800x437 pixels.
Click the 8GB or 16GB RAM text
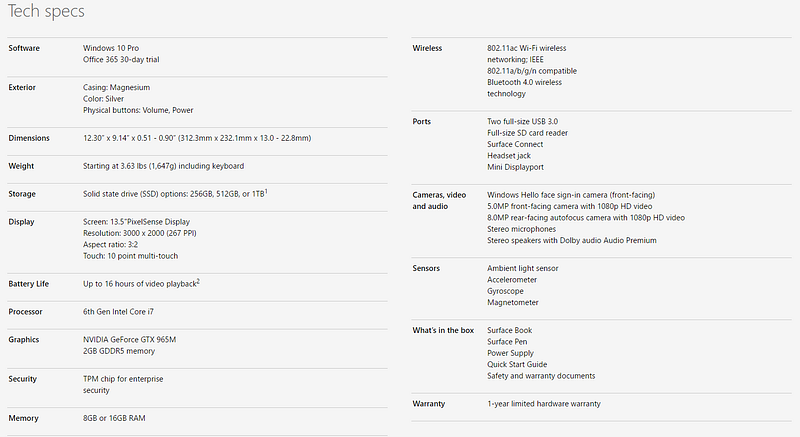[114, 417]
